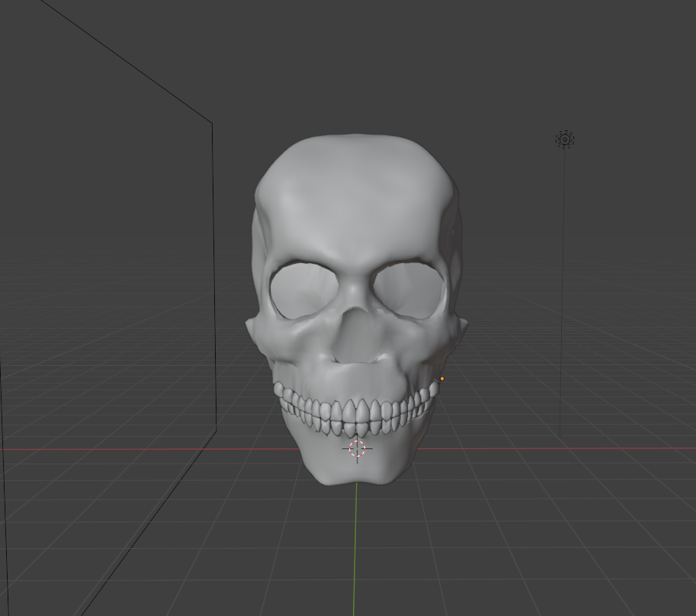Click the red X axis line
696x616 pixels.
572,448
